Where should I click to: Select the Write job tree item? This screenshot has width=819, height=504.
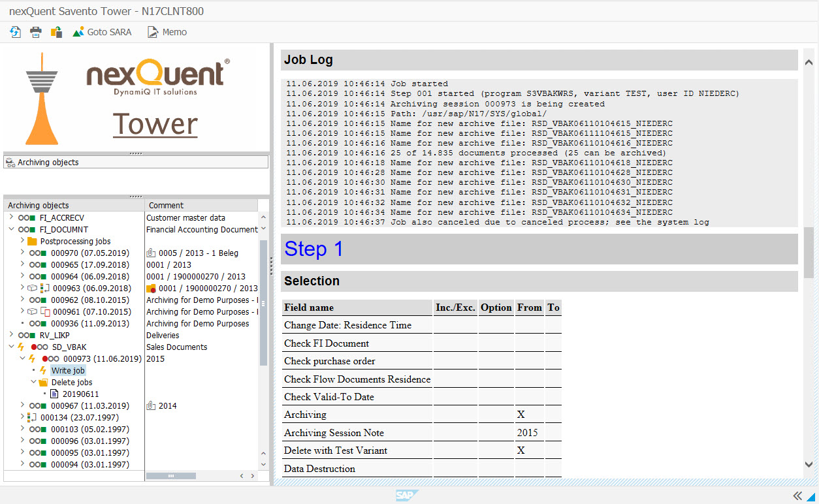pos(69,370)
